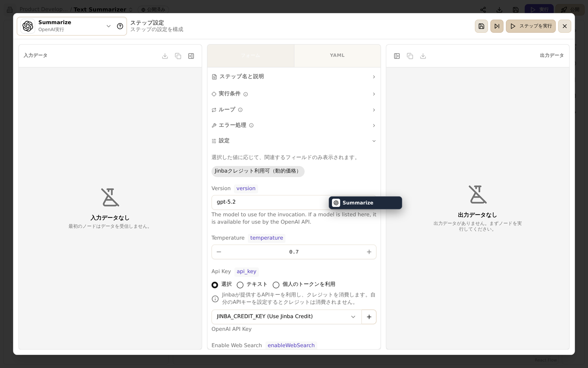This screenshot has height=368, width=588.
Task: Click the Jinbaクレジット利用可 badge
Action: [258, 171]
